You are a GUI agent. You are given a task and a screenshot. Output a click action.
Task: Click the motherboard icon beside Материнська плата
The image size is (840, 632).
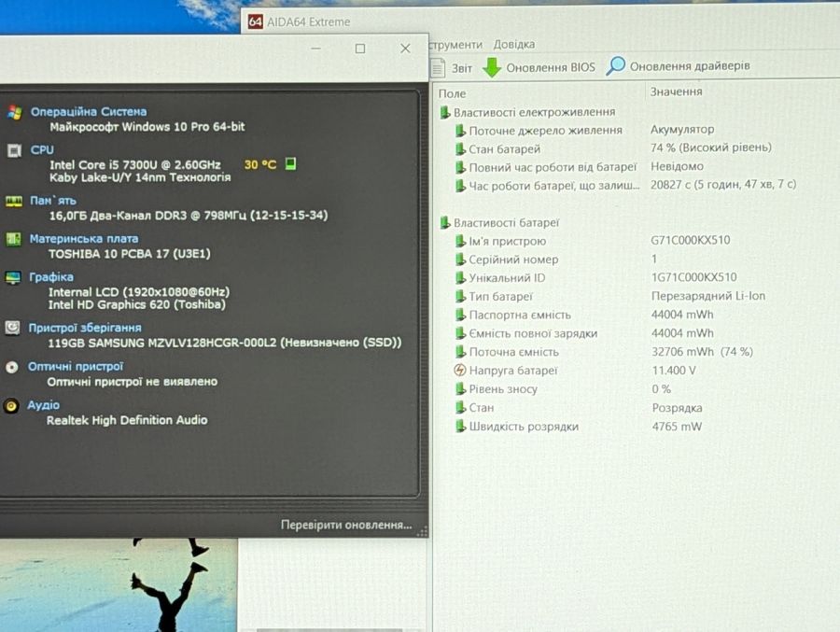pos(13,239)
